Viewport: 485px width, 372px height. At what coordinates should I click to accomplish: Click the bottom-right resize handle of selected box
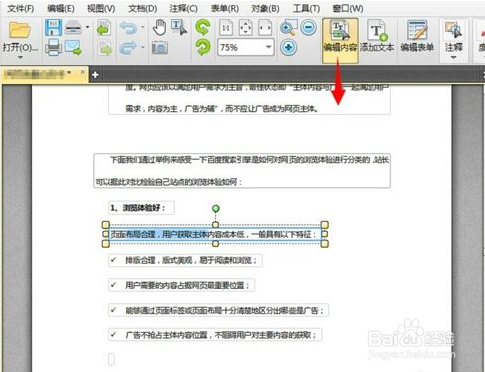(x=325, y=244)
